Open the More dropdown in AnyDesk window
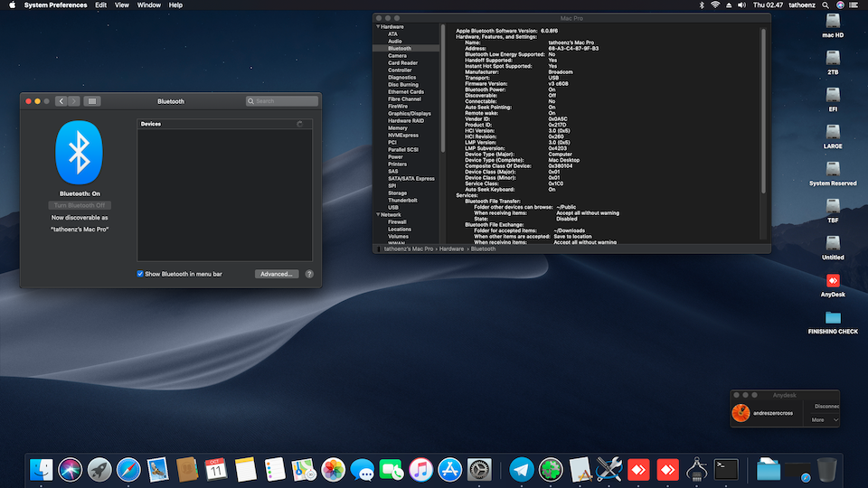This screenshot has width=868, height=488. [x=825, y=419]
